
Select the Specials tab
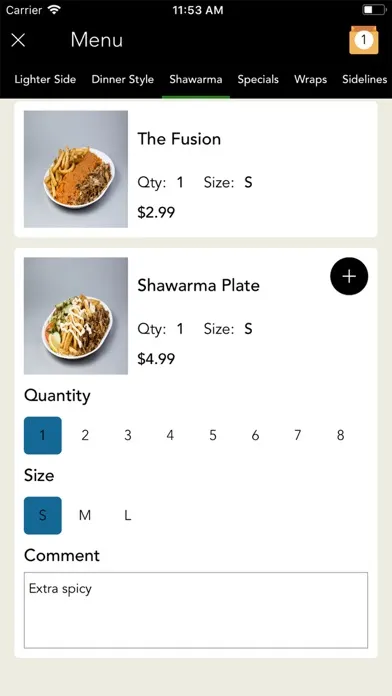point(258,79)
